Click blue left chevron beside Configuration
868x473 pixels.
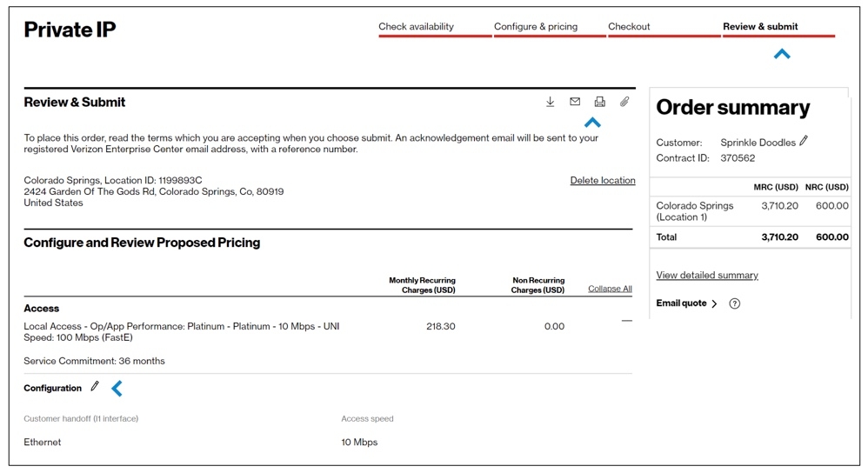[117, 389]
